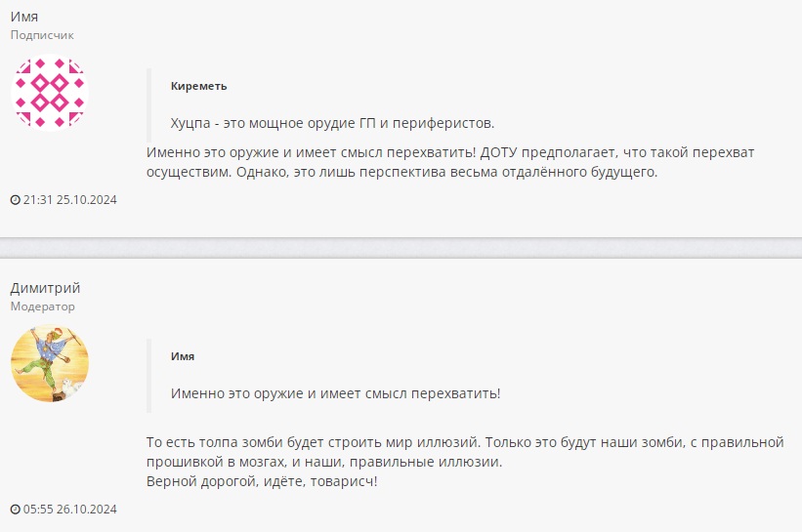This screenshot has width=802, height=532.
Task: Click the quoted line 'Именно это оружие' in Димитрий's post
Action: pyautogui.click(x=335, y=393)
